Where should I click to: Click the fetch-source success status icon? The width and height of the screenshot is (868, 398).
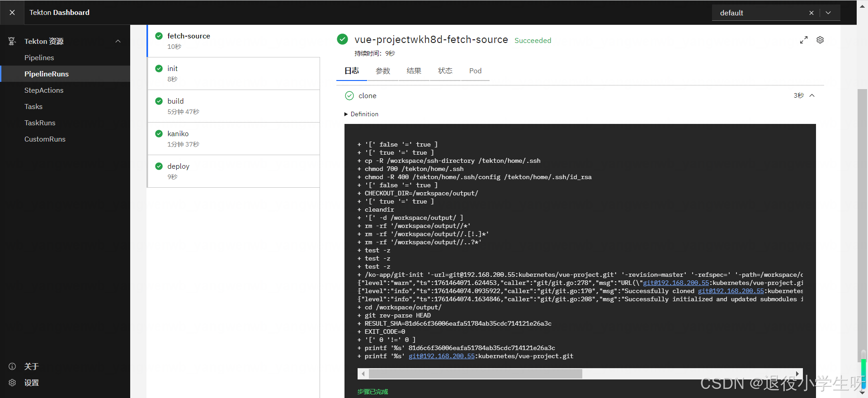[159, 36]
